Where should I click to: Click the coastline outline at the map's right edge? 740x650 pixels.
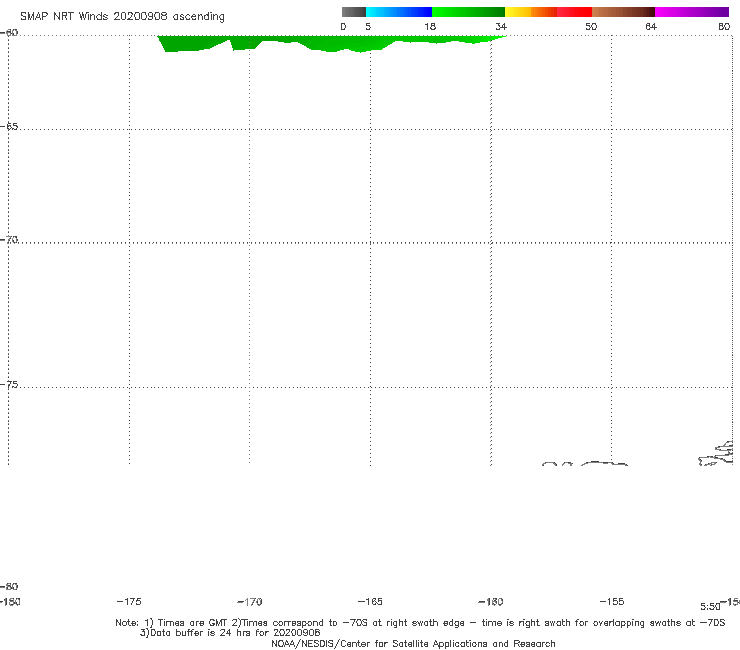coord(716,453)
